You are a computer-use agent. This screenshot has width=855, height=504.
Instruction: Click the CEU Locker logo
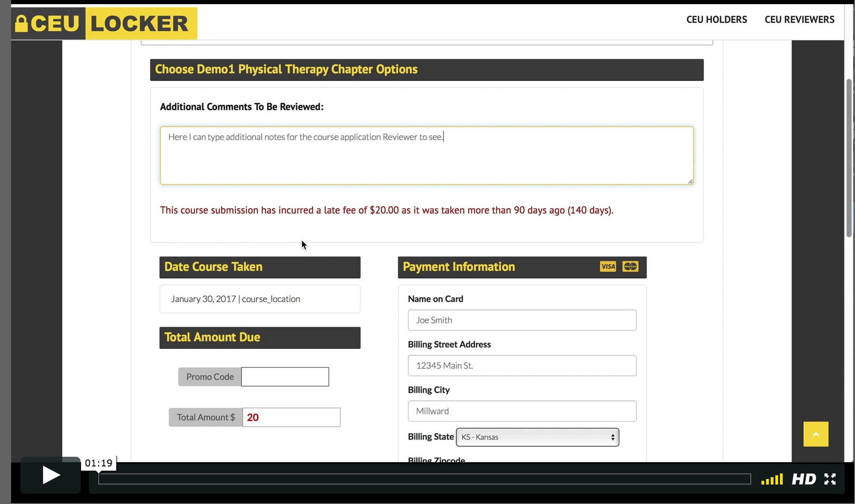pyautogui.click(x=104, y=23)
